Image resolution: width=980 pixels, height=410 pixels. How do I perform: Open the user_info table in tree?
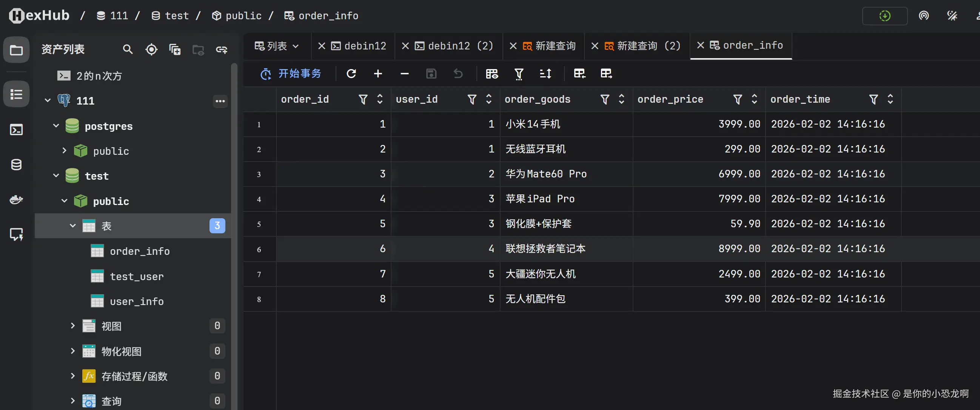(136, 301)
